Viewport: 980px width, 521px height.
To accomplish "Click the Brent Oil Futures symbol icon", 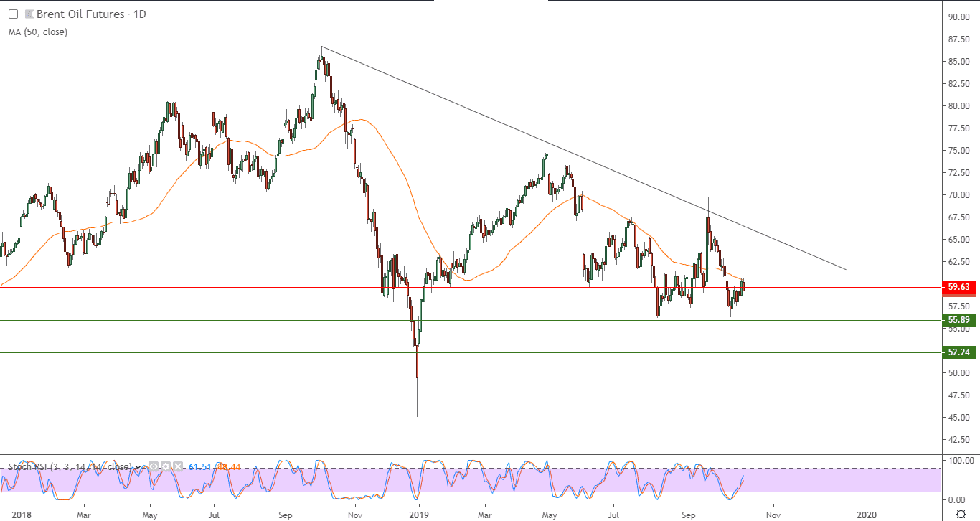I will (x=29, y=14).
